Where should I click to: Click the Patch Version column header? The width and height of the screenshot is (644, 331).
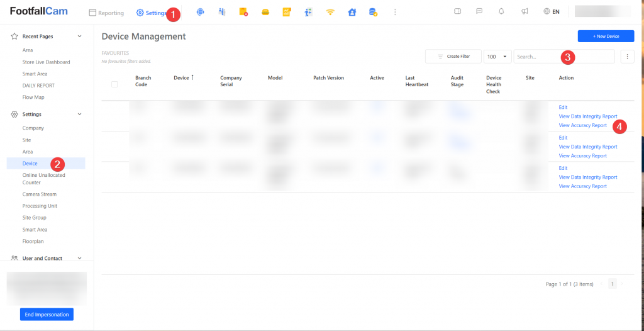(328, 77)
